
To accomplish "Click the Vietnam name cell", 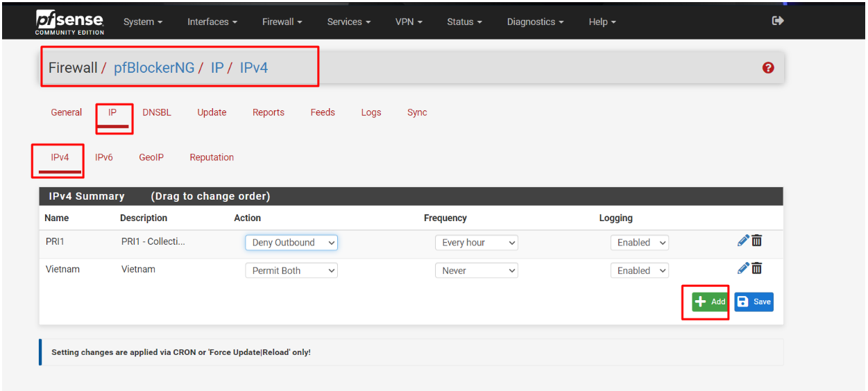I will point(62,269).
